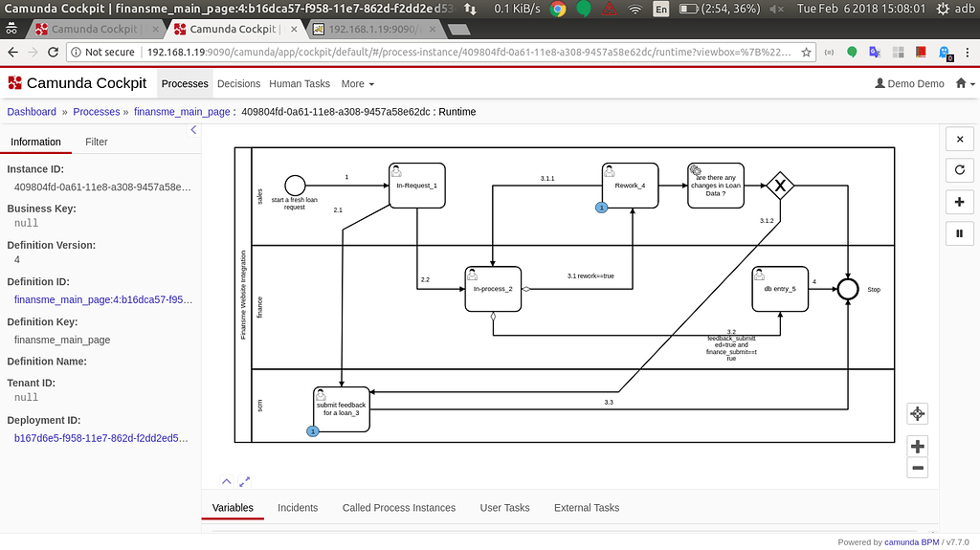Switch to the Incidents tab
The width and height of the screenshot is (980, 550).
(298, 508)
